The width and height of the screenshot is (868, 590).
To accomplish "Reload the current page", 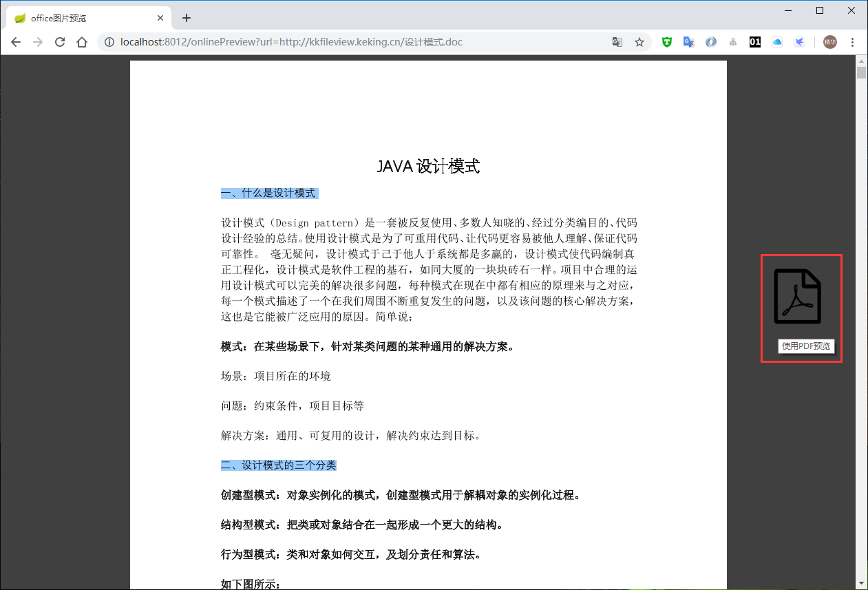I will 60,42.
